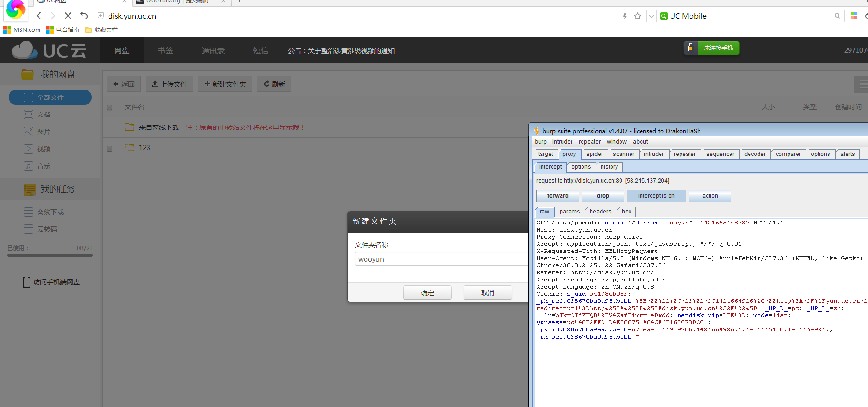This screenshot has width=868, height=407.
Task: Toggle the select-all files checkbox
Action: [x=109, y=107]
